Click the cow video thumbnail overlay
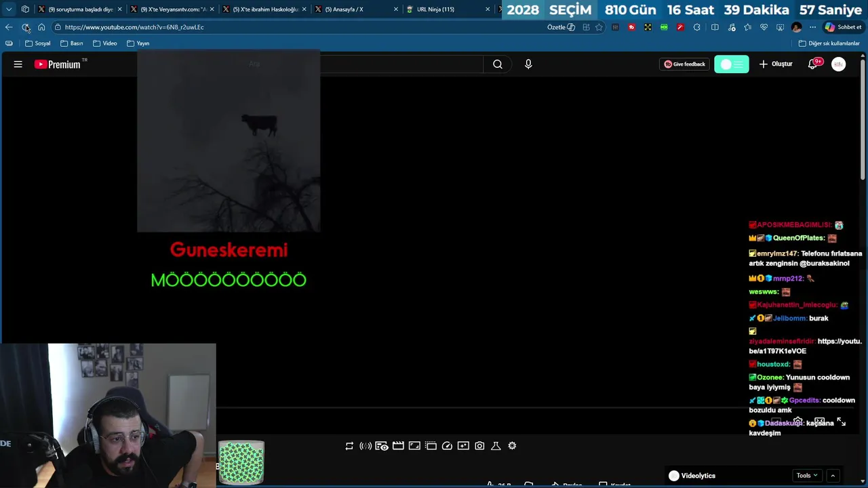This screenshot has width=868, height=488. [x=229, y=141]
